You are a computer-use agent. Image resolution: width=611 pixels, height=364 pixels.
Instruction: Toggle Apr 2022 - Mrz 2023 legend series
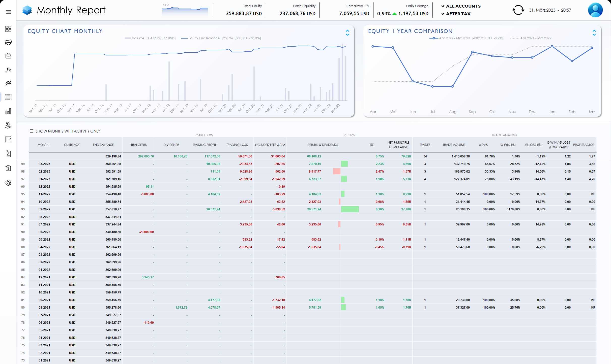point(466,38)
